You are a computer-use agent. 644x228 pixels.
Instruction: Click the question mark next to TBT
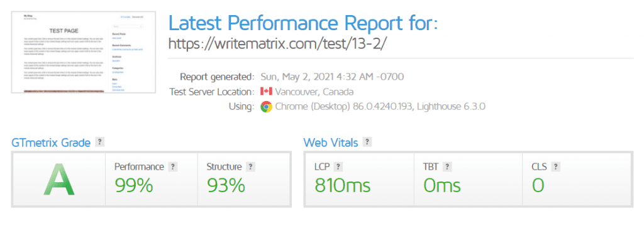(447, 167)
